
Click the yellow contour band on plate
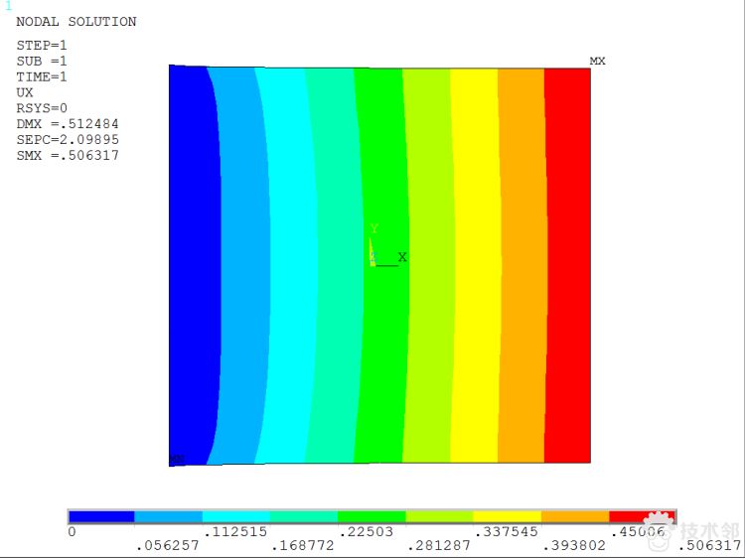(x=478, y=265)
